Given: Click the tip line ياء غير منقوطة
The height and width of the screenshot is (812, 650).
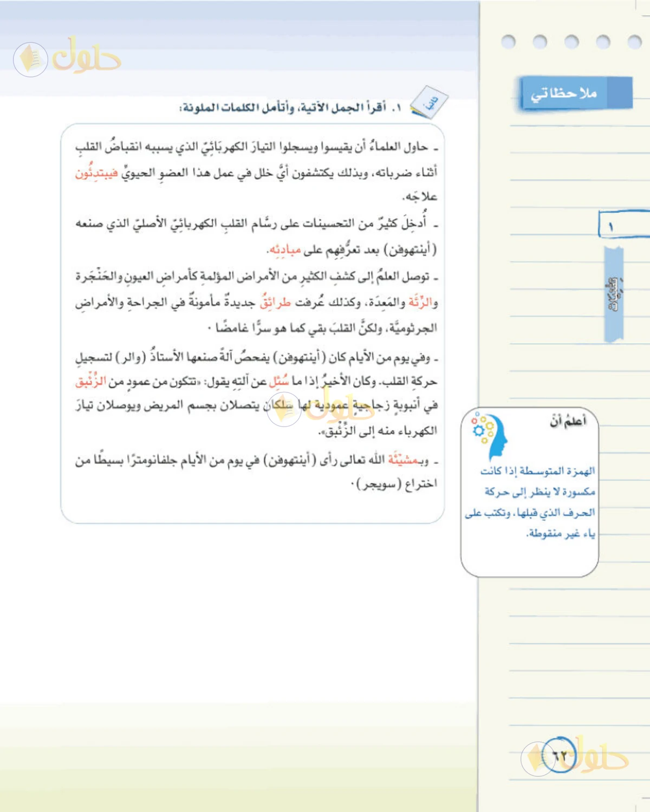Looking at the screenshot, I should pyautogui.click(x=561, y=533).
